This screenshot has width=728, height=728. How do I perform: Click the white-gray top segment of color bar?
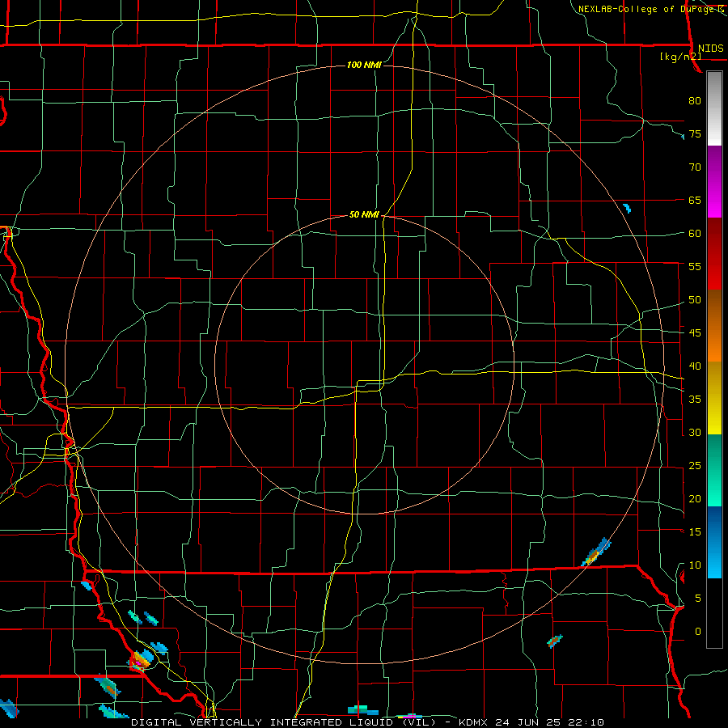click(714, 108)
